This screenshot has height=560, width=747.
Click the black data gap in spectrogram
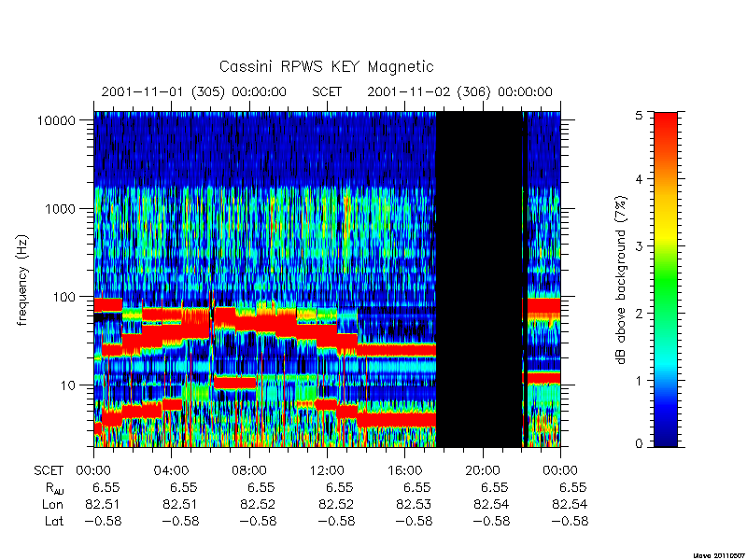(479, 279)
